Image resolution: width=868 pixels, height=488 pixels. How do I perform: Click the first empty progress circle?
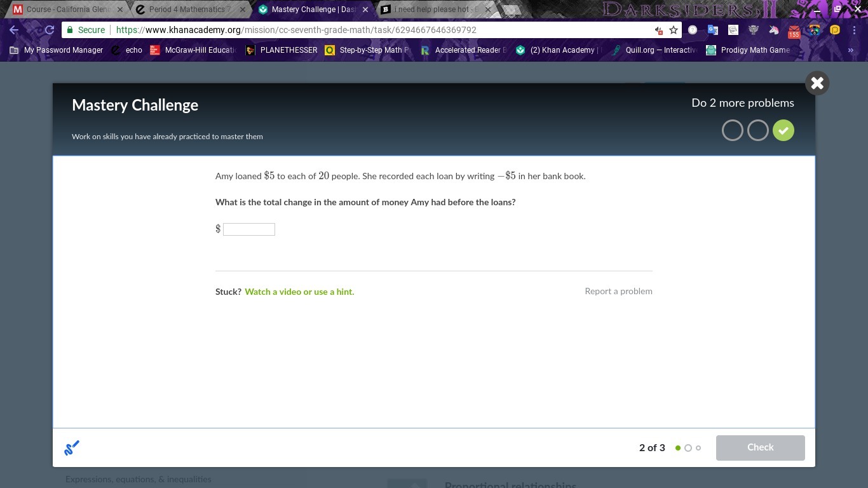tap(733, 130)
